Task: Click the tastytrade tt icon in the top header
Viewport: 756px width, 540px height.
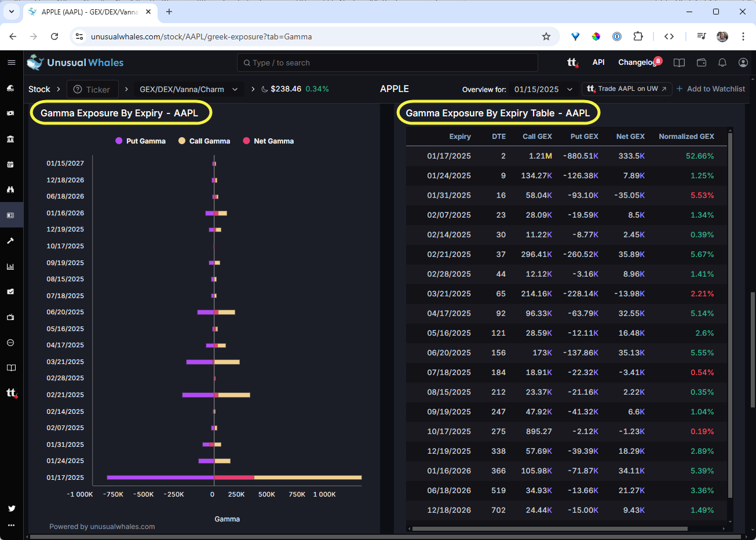Action: pos(572,63)
